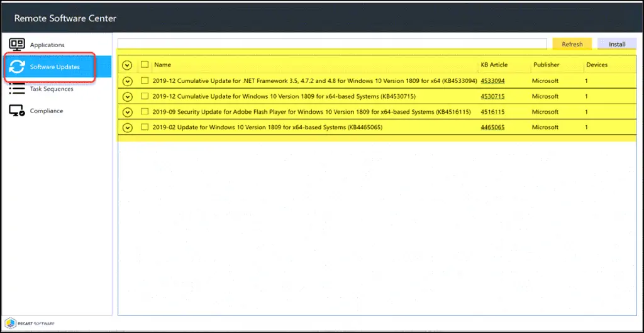Expand the Adobe Flash Player security update row

point(128,112)
